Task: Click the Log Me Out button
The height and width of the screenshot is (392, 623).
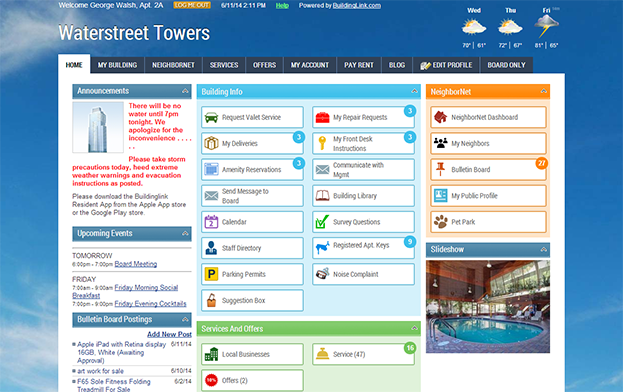Action: click(x=192, y=5)
